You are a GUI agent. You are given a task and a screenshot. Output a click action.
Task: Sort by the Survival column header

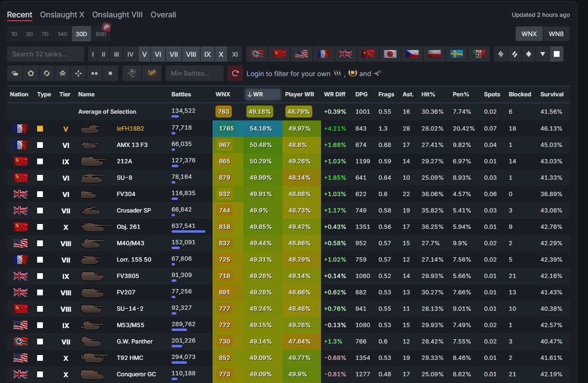coord(552,94)
